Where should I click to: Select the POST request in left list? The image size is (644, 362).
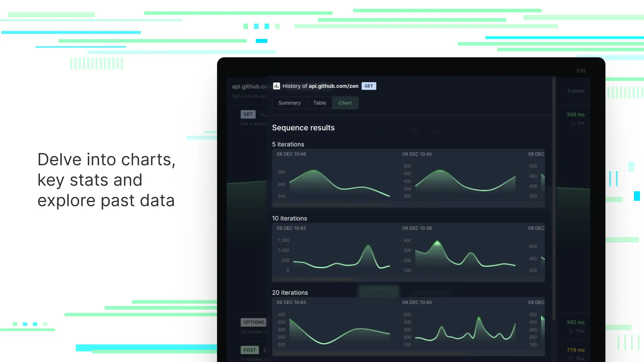coord(250,350)
